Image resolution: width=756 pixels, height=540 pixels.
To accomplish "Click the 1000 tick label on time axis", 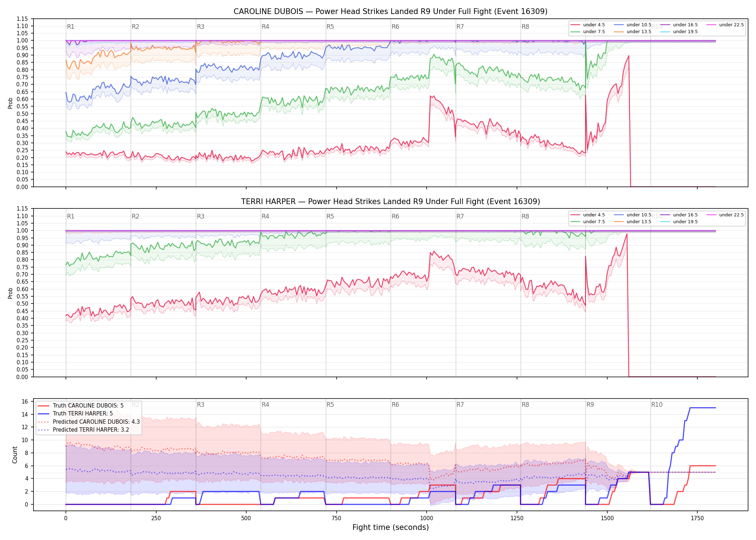I will point(427,518).
